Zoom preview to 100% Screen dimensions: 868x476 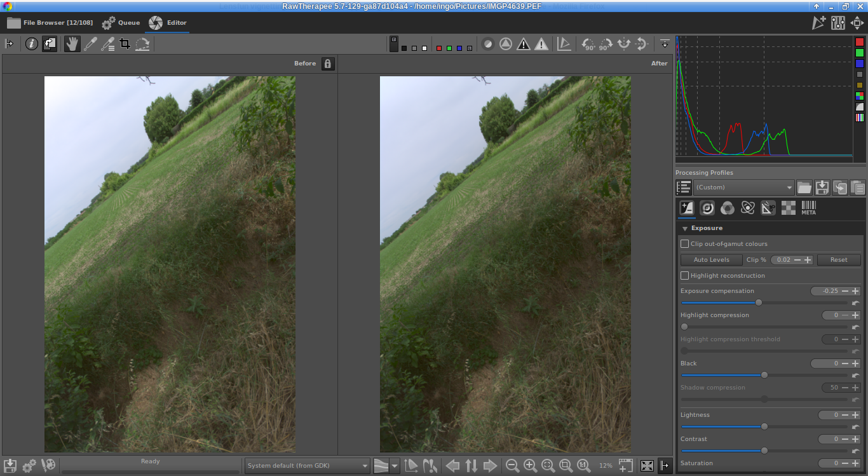pyautogui.click(x=583, y=466)
